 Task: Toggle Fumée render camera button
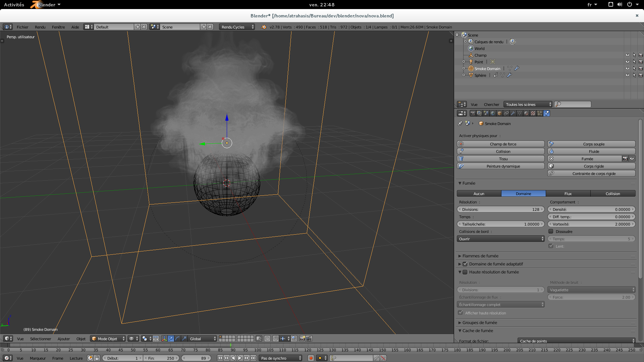point(625,159)
